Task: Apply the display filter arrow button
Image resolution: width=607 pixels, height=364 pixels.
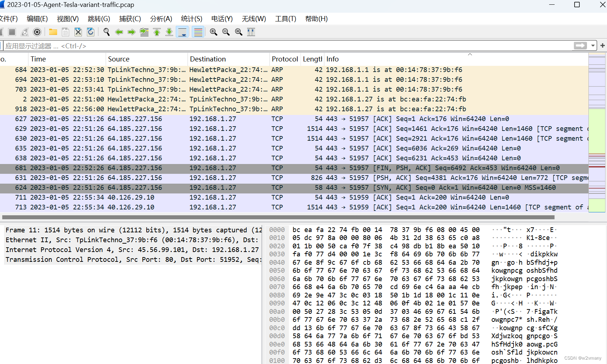Action: [580, 45]
